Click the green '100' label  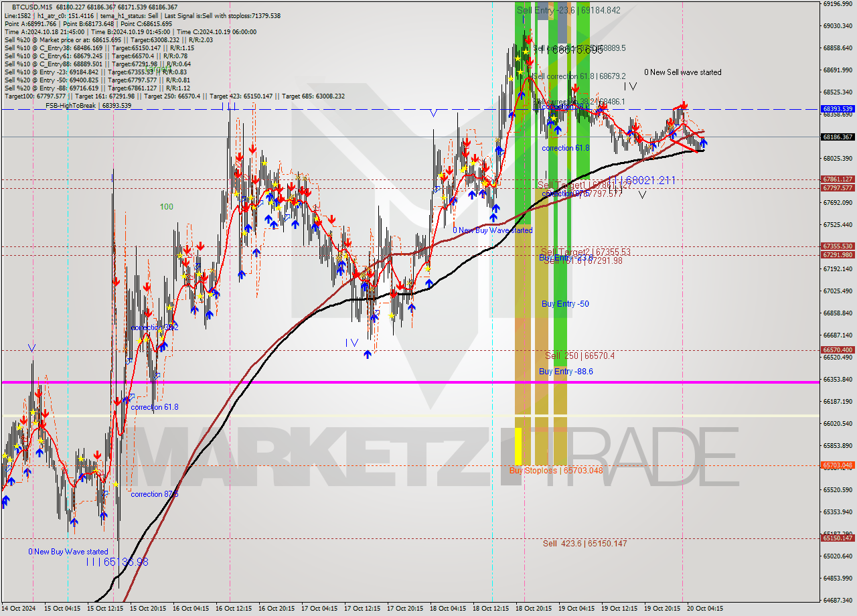pyautogui.click(x=166, y=207)
